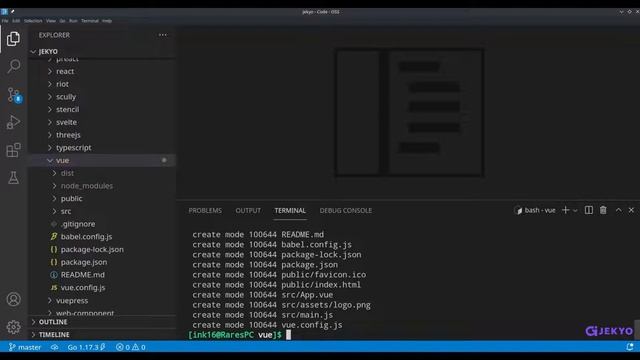The width and height of the screenshot is (640, 360).
Task: Open the Run and Debug view icon
Action: (x=13, y=122)
